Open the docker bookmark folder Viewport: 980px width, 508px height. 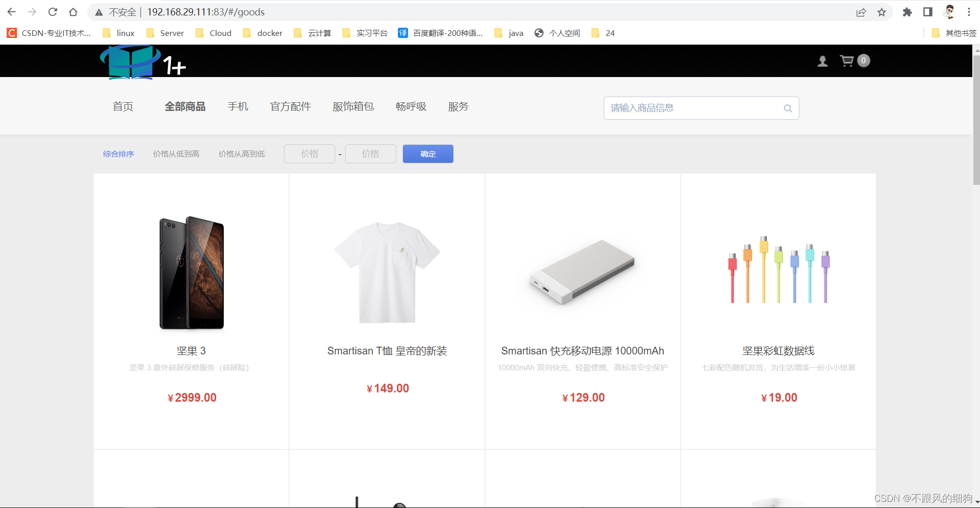pos(262,33)
